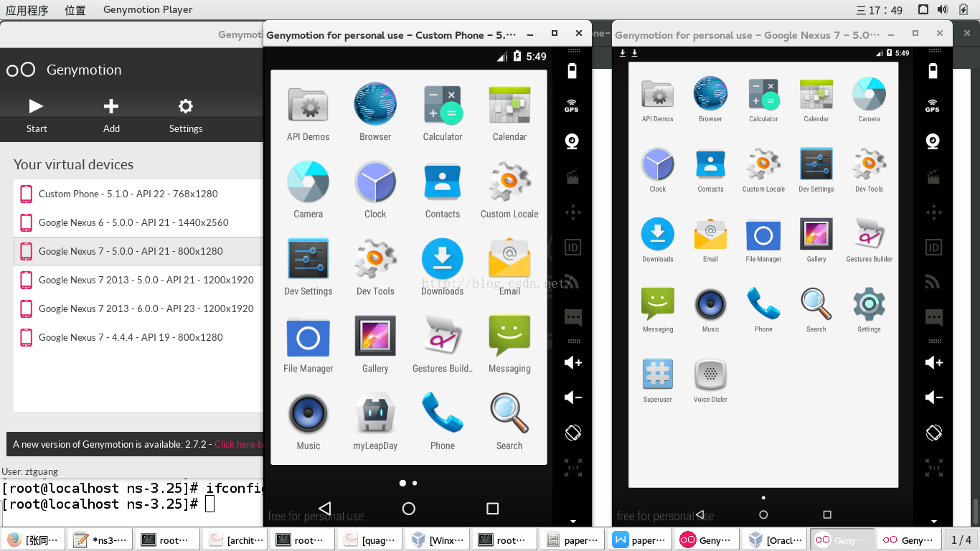Switch to the *ns3 editor taskbar window

click(100, 540)
